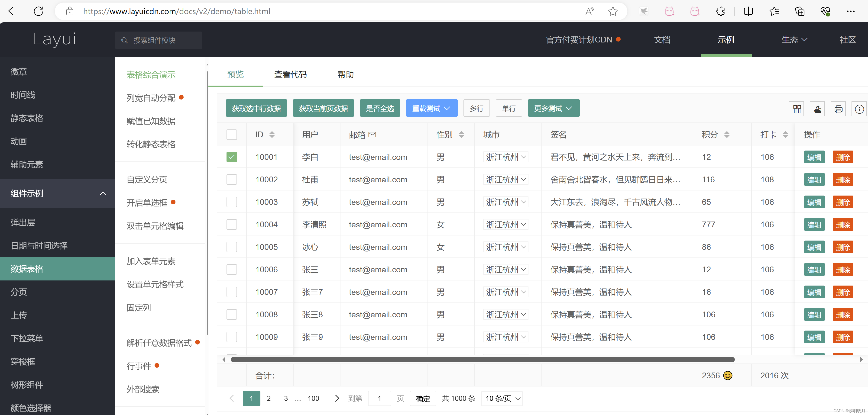Click 删除 button in row 10005

tap(843, 247)
